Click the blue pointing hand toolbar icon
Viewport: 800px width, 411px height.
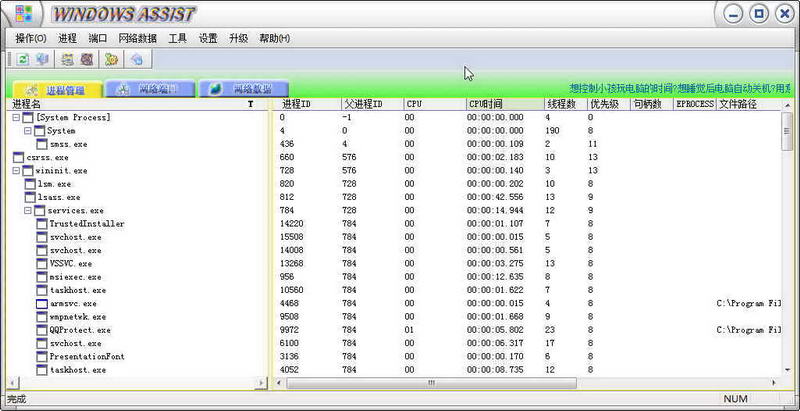[x=136, y=60]
